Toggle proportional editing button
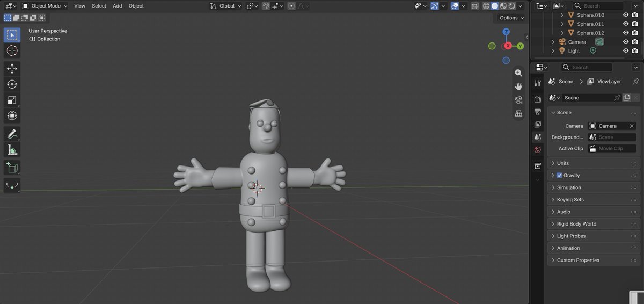The height and width of the screenshot is (304, 644). (x=291, y=6)
